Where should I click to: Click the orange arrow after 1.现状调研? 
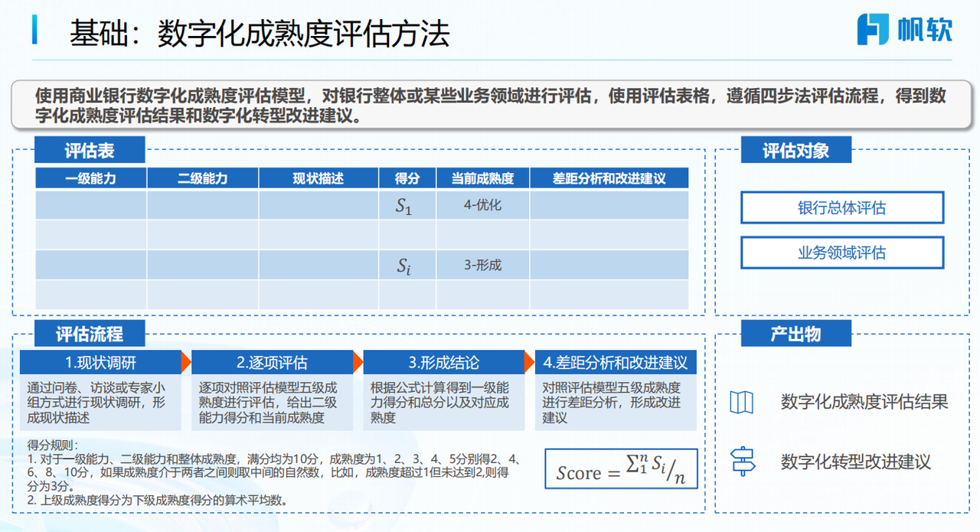(186, 362)
